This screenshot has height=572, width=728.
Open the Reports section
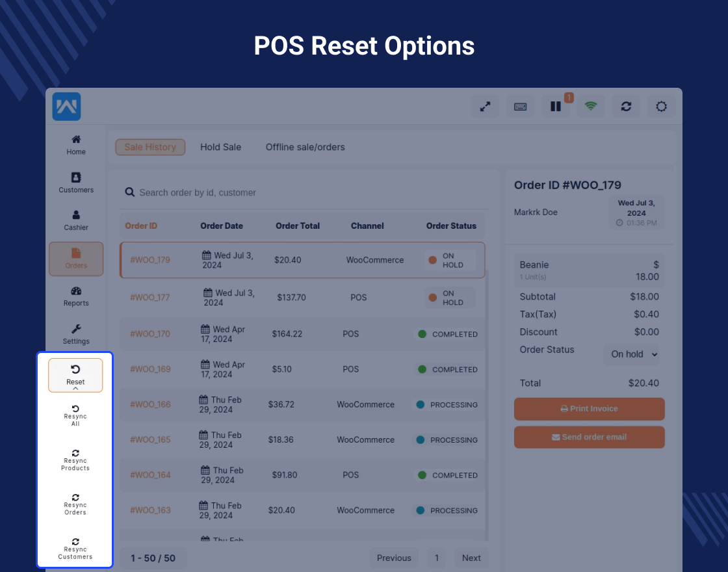click(x=76, y=296)
